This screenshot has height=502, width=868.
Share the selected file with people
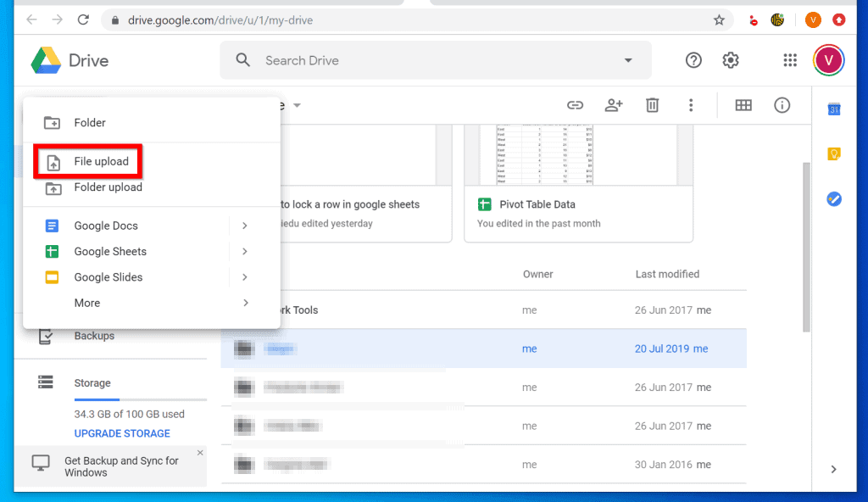[613, 105]
